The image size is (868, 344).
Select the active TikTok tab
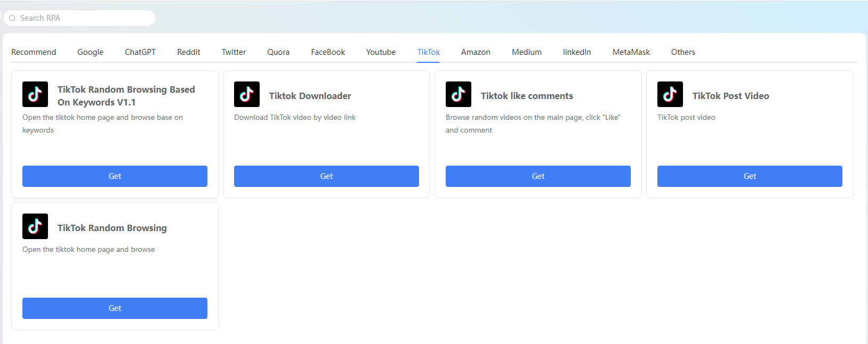coord(428,52)
